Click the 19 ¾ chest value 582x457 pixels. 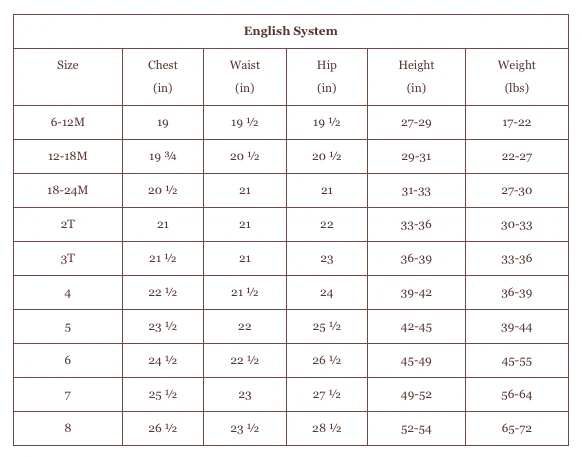coord(163,156)
